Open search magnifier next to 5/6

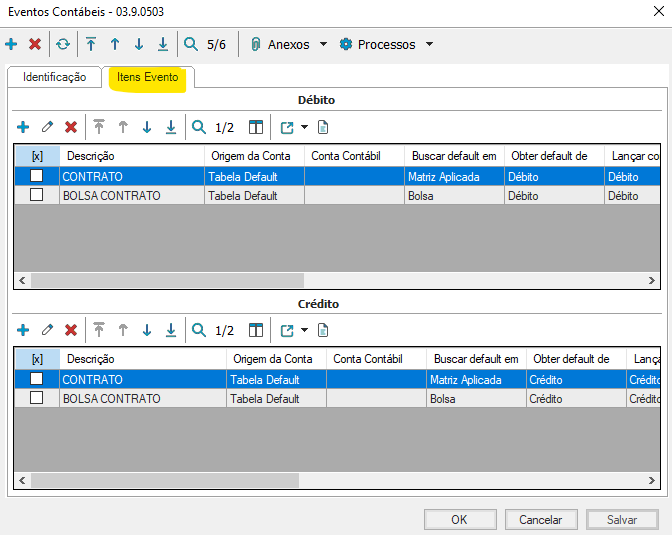[x=191, y=44]
